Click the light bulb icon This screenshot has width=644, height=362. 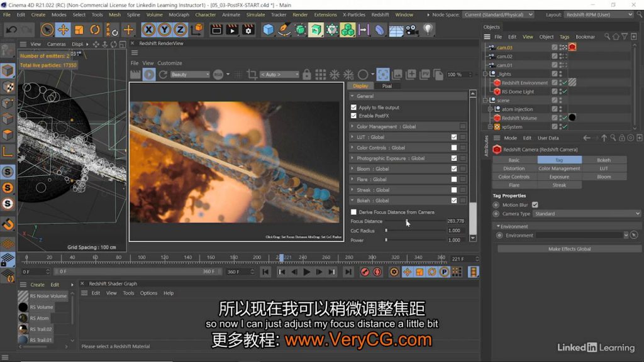428,30
